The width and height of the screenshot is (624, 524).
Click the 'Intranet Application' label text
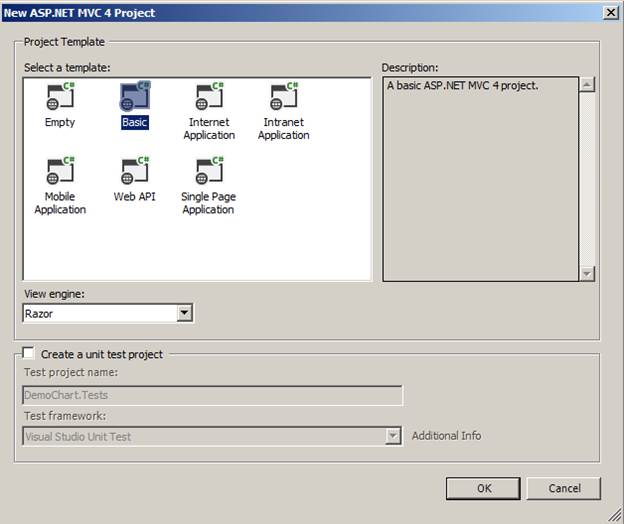click(x=284, y=129)
